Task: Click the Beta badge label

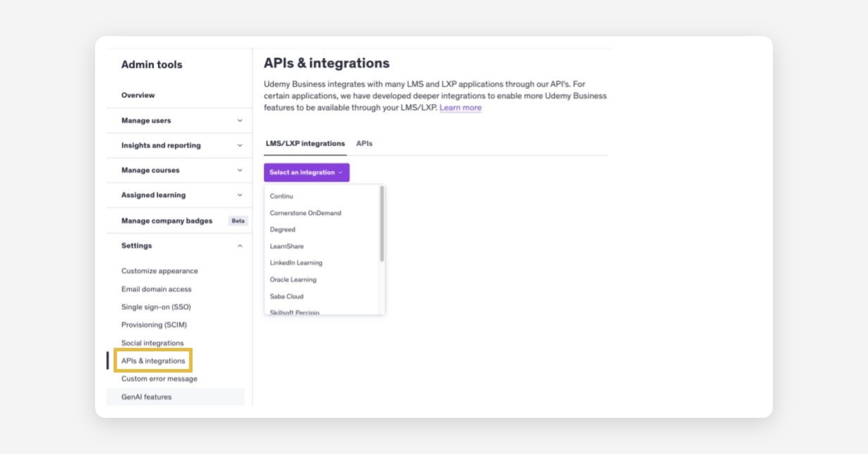Action: click(x=238, y=221)
